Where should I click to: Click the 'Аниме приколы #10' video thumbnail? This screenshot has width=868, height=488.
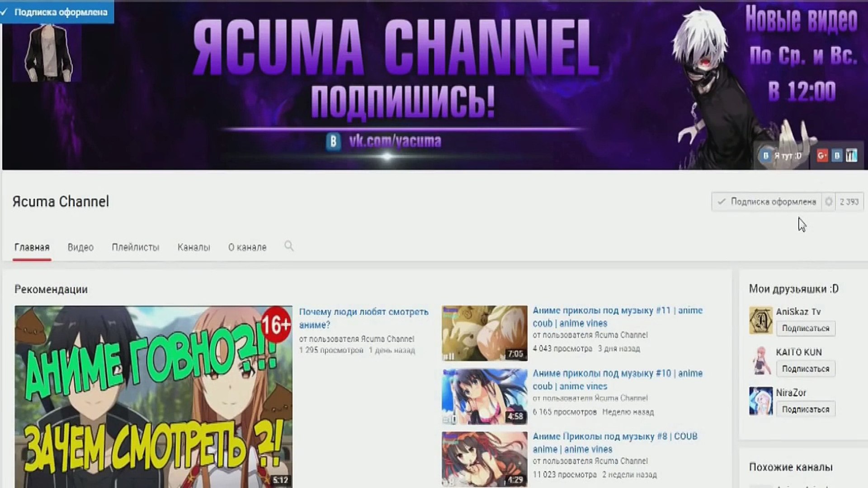point(484,396)
